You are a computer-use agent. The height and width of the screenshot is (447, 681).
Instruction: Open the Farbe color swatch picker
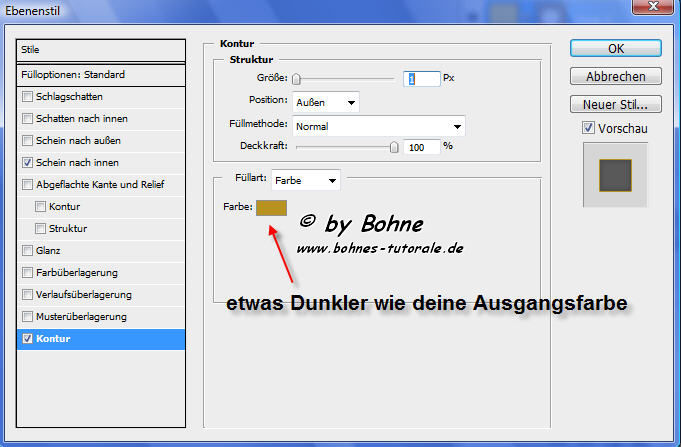pos(271,208)
